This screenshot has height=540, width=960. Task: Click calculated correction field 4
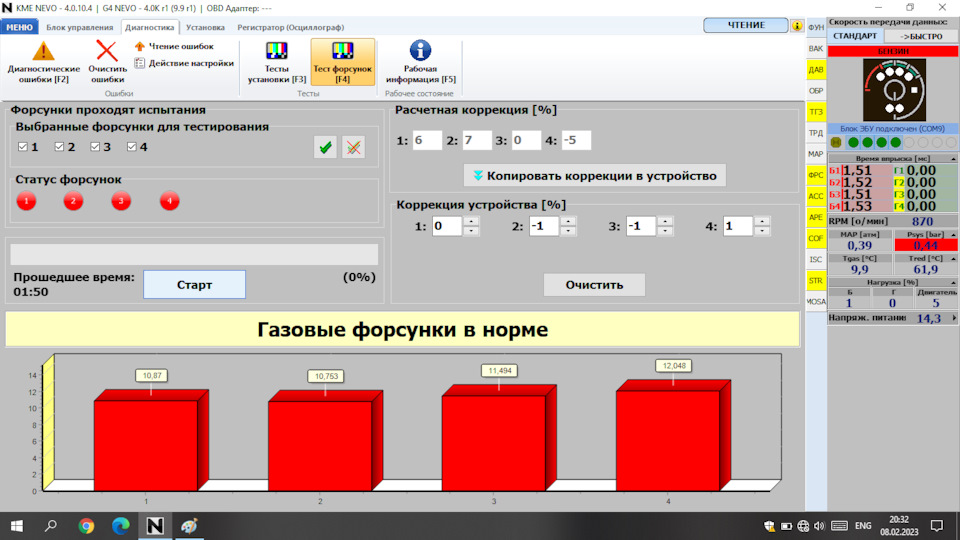pyautogui.click(x=576, y=140)
